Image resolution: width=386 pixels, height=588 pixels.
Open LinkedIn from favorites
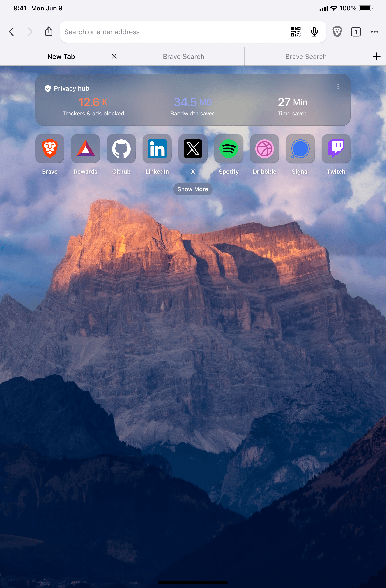point(157,149)
